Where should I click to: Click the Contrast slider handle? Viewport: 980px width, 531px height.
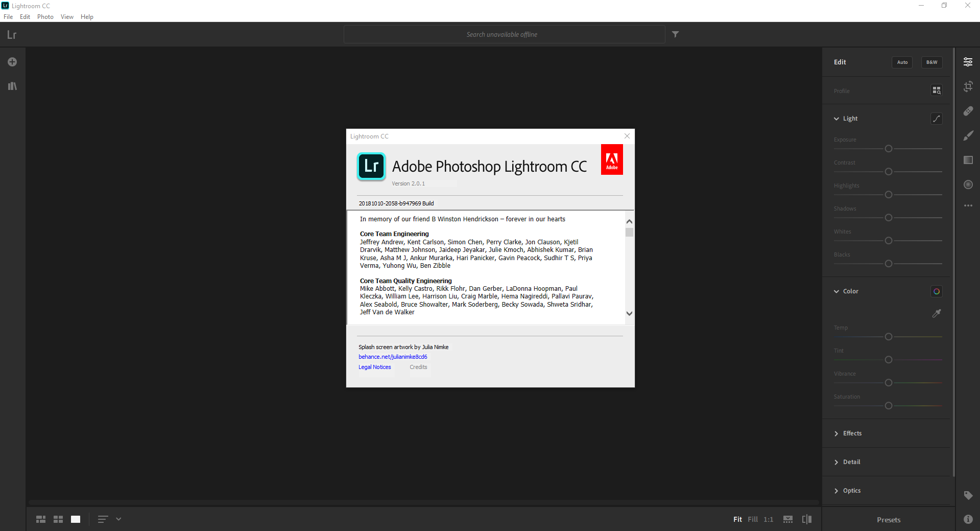pos(889,172)
